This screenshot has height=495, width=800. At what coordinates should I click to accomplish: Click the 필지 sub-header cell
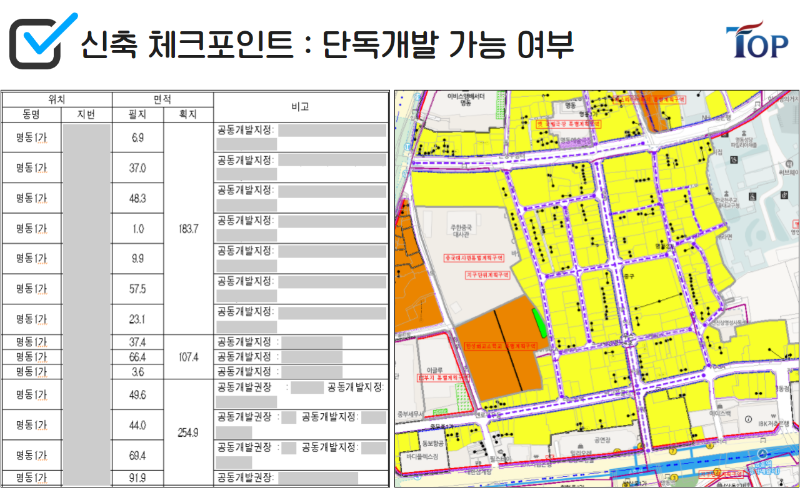click(137, 115)
